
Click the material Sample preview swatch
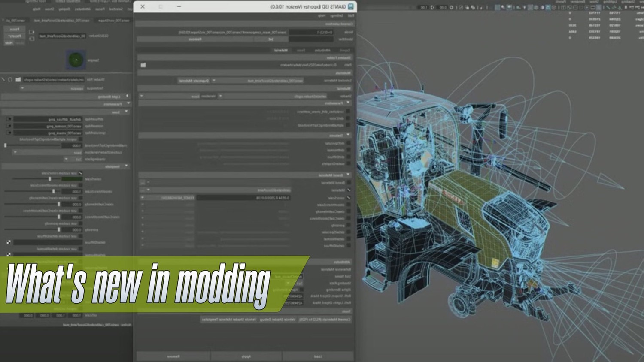click(x=76, y=60)
